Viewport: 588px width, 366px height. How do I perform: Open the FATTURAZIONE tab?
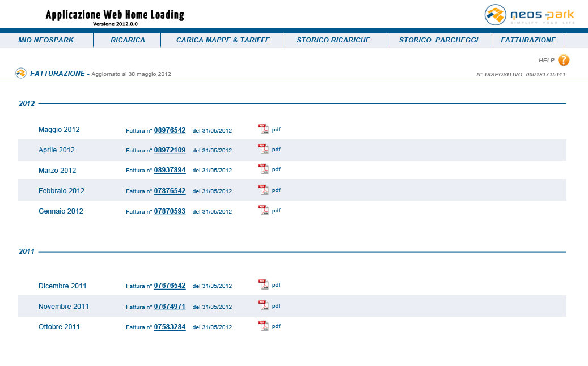click(528, 40)
